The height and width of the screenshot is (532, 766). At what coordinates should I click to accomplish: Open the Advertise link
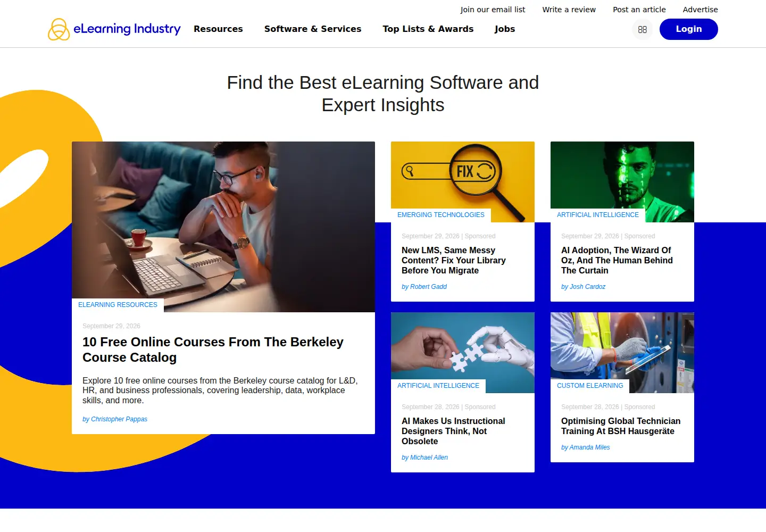click(701, 10)
